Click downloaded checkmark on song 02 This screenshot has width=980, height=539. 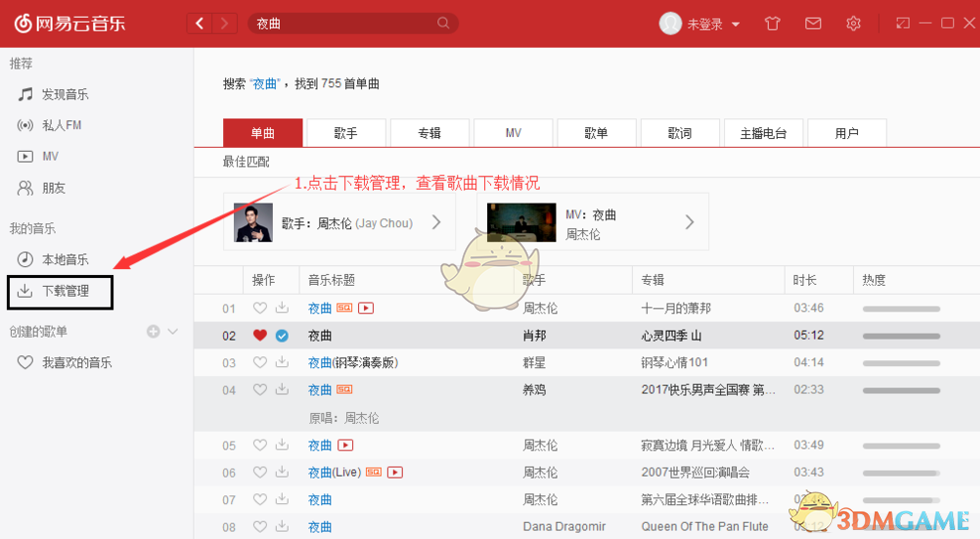point(283,336)
